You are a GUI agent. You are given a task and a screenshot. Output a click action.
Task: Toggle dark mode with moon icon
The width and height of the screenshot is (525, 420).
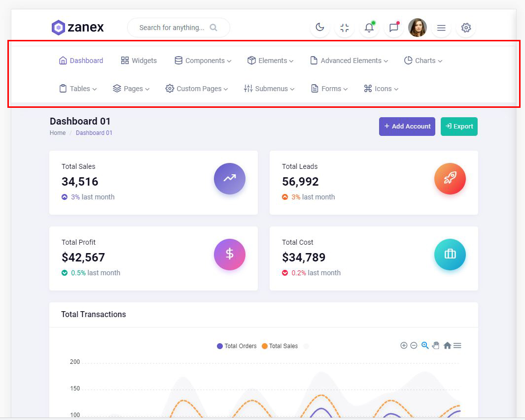click(x=320, y=28)
